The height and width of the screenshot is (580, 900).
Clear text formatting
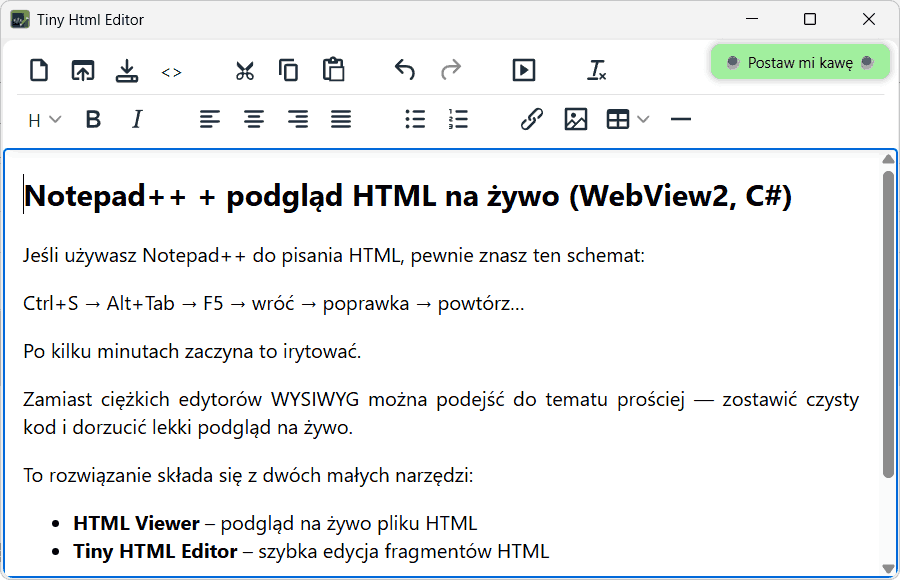[x=597, y=70]
